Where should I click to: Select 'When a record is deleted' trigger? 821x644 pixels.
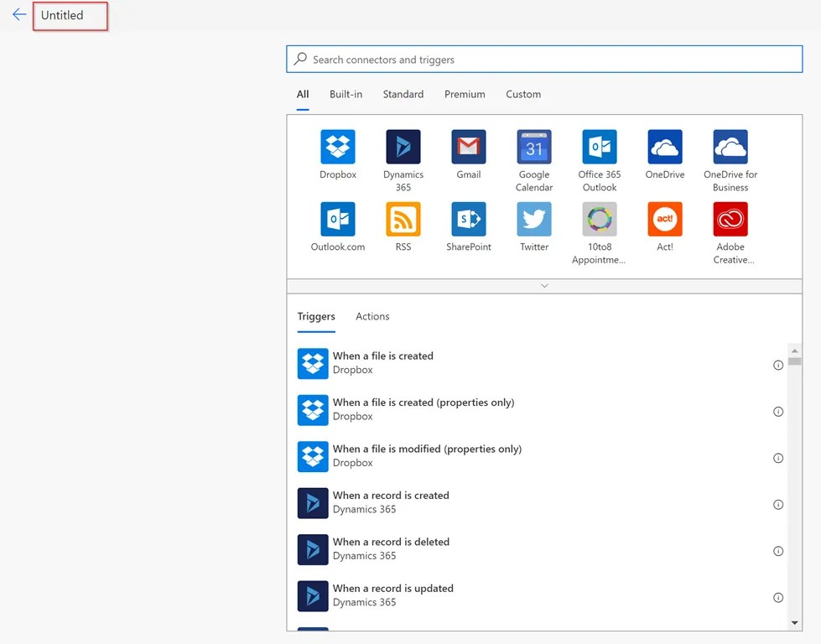coord(542,550)
